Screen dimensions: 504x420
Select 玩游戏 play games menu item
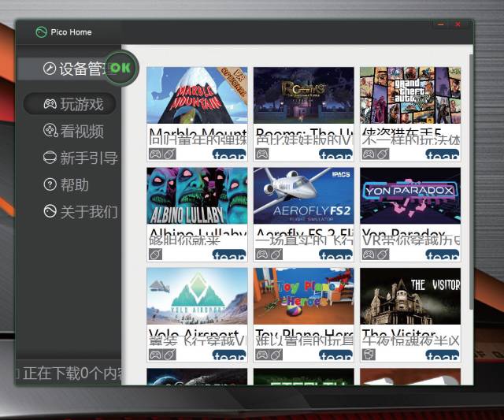(x=70, y=104)
